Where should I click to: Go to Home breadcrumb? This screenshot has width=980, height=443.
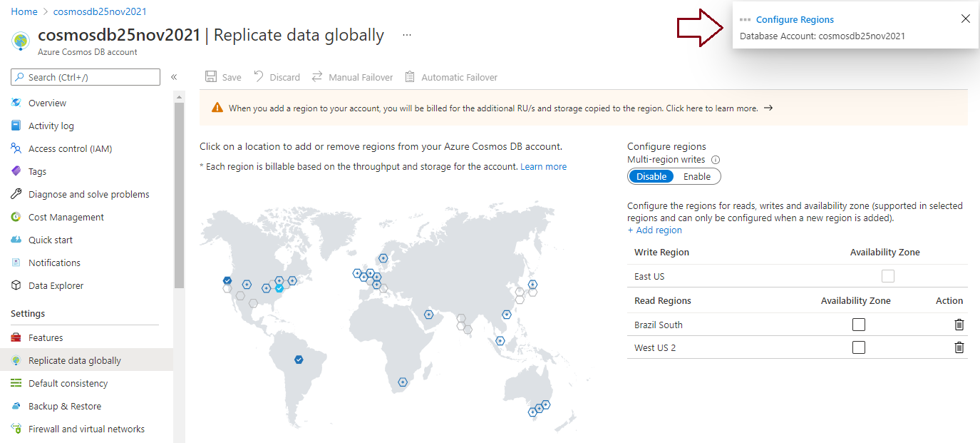point(24,11)
